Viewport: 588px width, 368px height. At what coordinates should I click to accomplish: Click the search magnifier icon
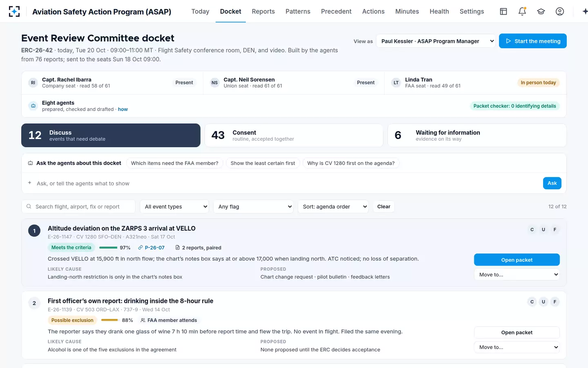(x=29, y=206)
